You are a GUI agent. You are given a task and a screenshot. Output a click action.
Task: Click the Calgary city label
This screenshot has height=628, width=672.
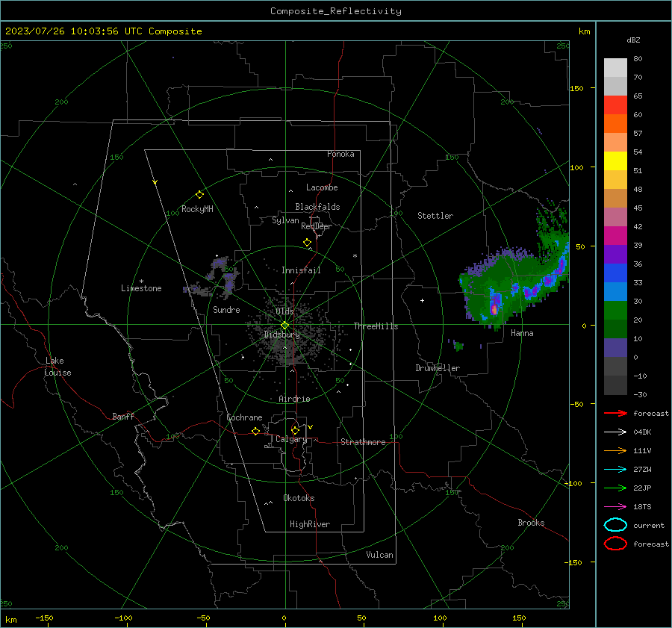click(291, 439)
